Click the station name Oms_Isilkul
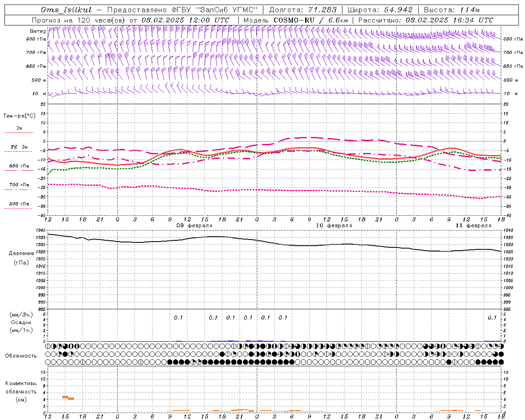The image size is (525, 420). [x=66, y=10]
